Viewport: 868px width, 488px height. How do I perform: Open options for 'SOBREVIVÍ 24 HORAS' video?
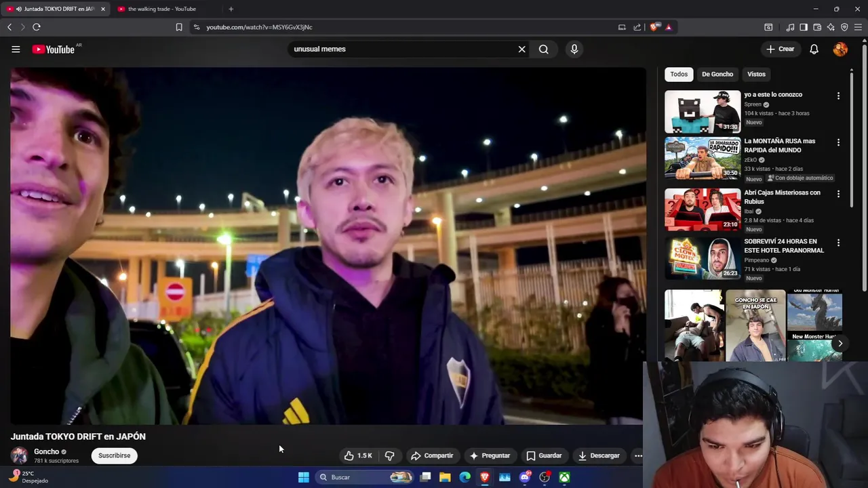[838, 243]
